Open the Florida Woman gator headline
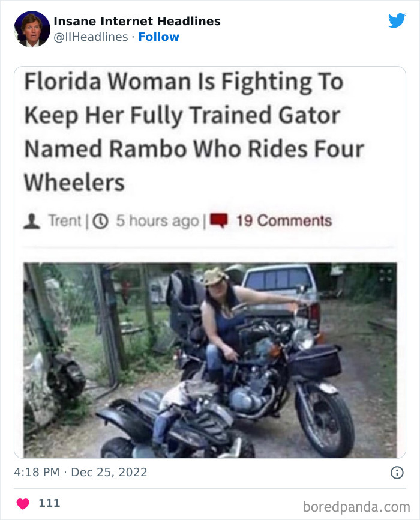This screenshot has height=520, width=420. (194, 132)
